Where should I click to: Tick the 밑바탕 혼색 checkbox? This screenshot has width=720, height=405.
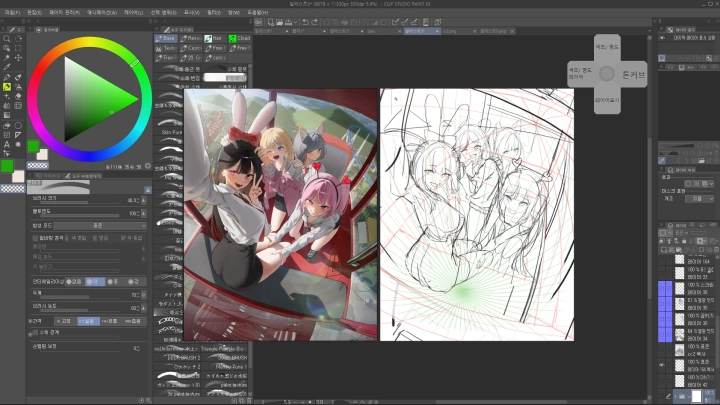(x=35, y=238)
